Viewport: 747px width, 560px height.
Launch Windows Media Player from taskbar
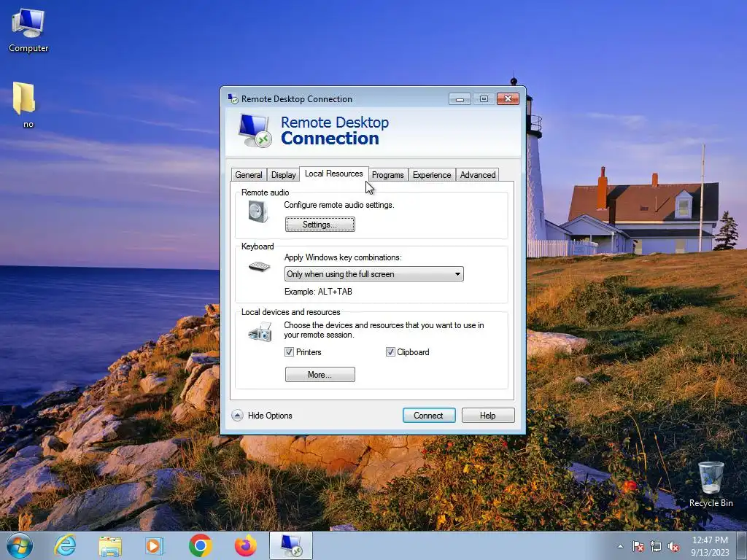154,545
